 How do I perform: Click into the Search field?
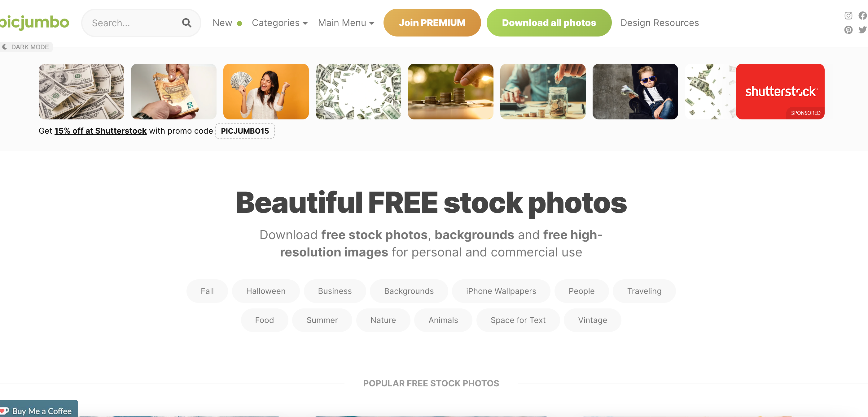(x=135, y=23)
